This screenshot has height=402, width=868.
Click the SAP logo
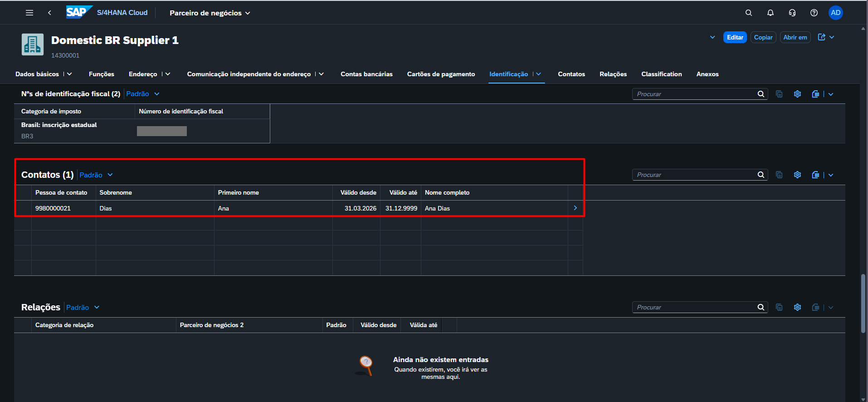[79, 12]
